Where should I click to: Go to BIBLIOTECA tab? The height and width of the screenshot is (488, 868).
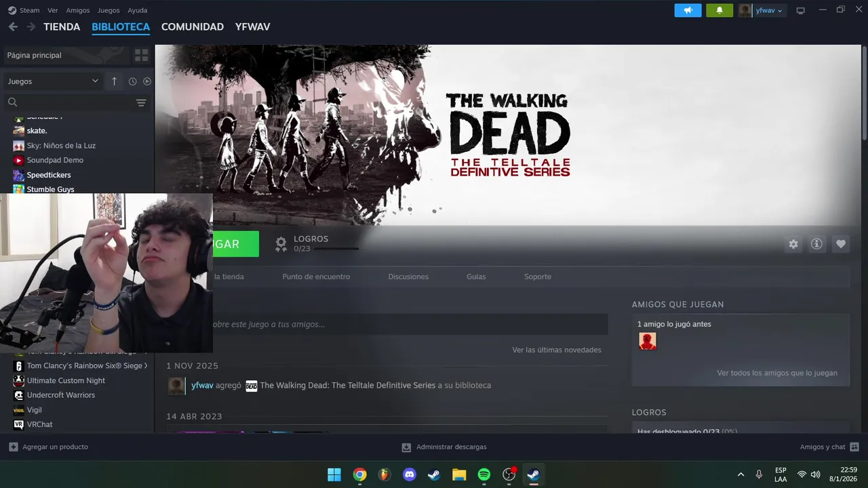tap(121, 26)
